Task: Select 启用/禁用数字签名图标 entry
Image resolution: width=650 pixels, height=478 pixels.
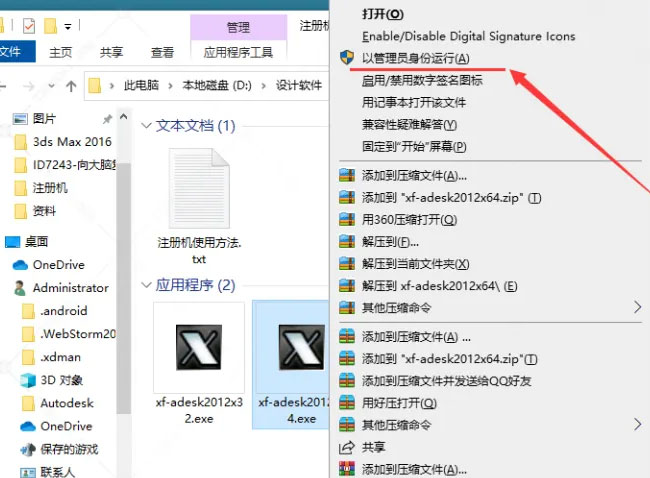Action: 422,80
